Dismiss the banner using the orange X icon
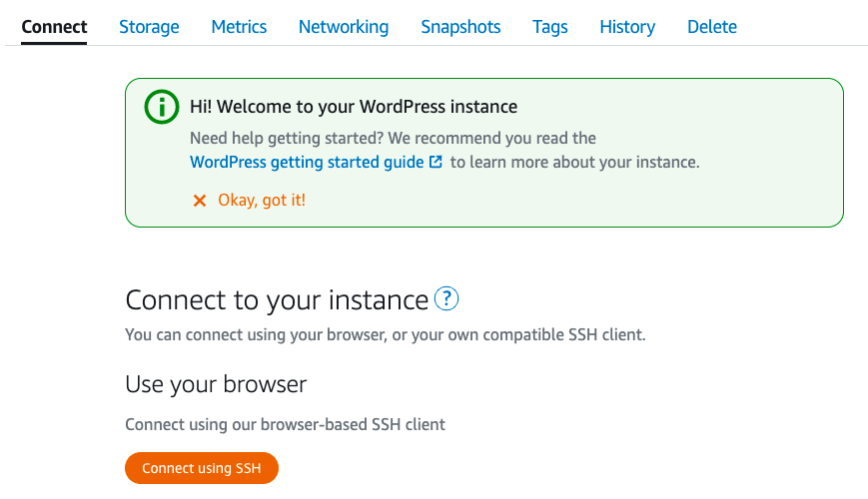868x499 pixels. point(200,201)
